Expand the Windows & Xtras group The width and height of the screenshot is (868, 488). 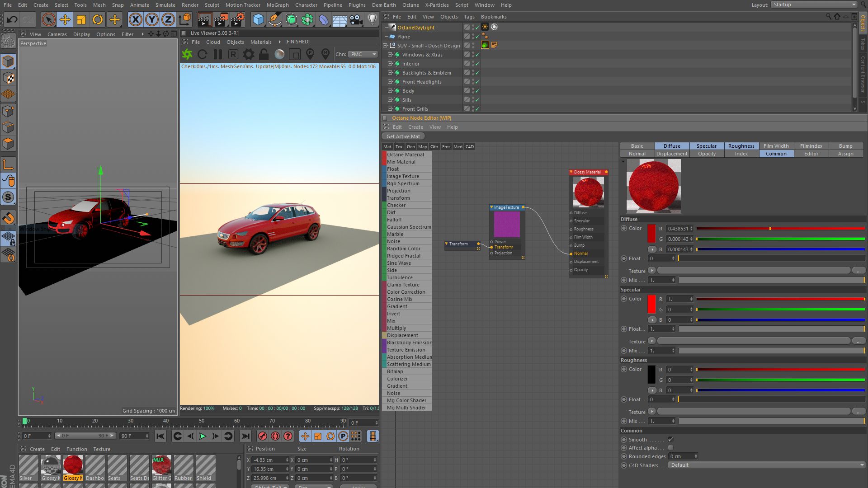pyautogui.click(x=390, y=55)
